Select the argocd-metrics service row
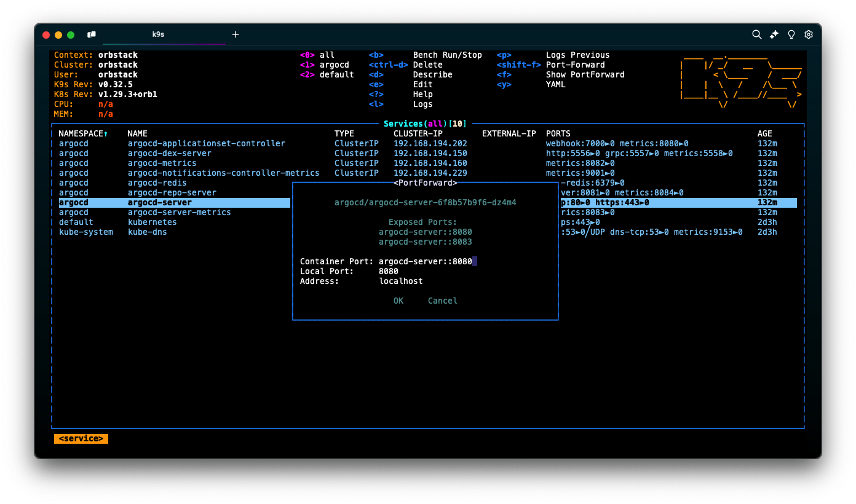 (x=427, y=163)
